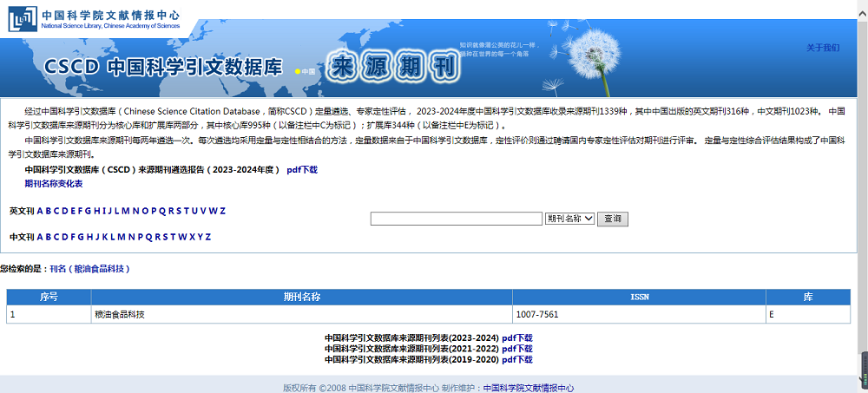Select letter X in the 中文刊 index
868x393 pixels.
click(192, 237)
